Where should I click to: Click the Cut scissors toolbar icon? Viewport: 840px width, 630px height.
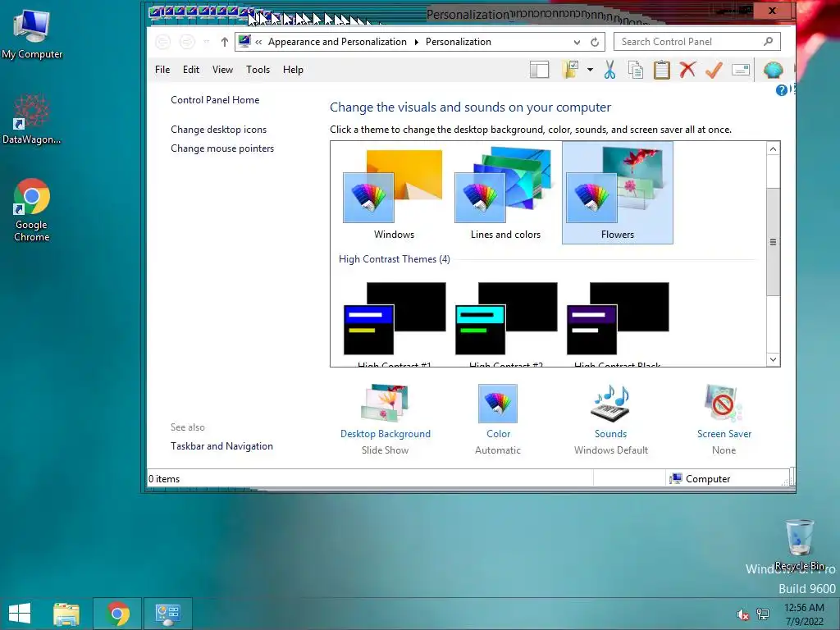tap(609, 70)
